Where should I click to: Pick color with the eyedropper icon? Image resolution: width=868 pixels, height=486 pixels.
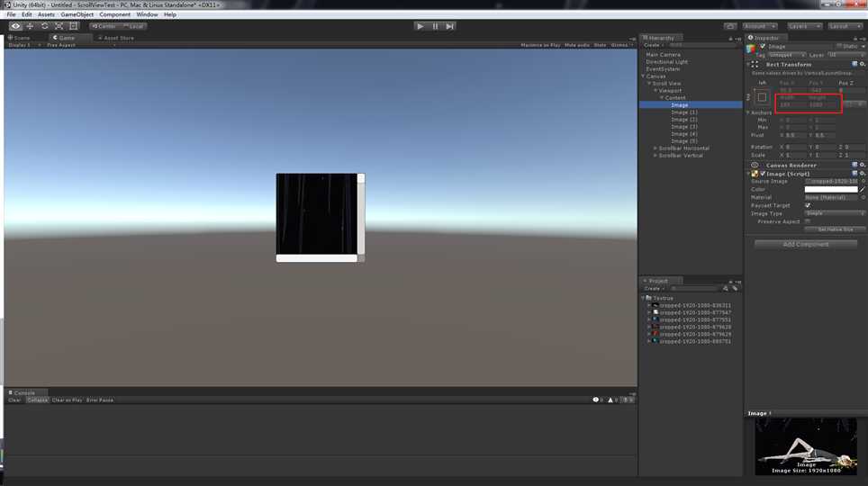click(x=863, y=189)
